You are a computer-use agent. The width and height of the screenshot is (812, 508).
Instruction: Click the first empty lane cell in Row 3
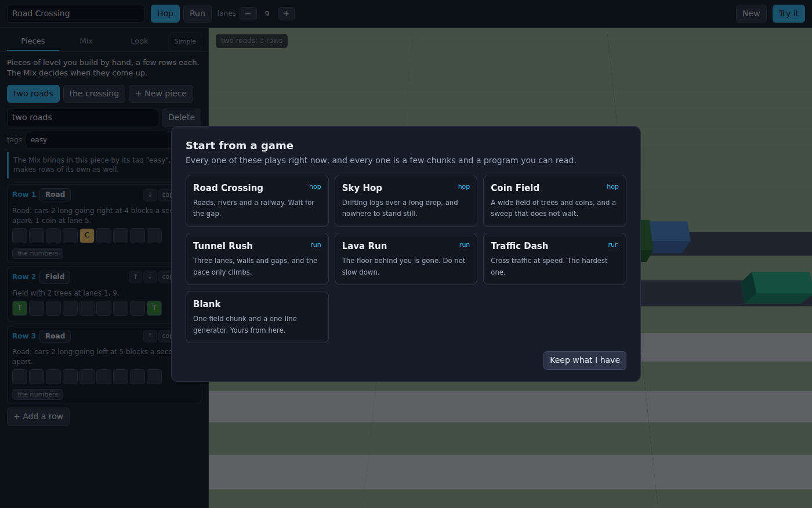20,377
